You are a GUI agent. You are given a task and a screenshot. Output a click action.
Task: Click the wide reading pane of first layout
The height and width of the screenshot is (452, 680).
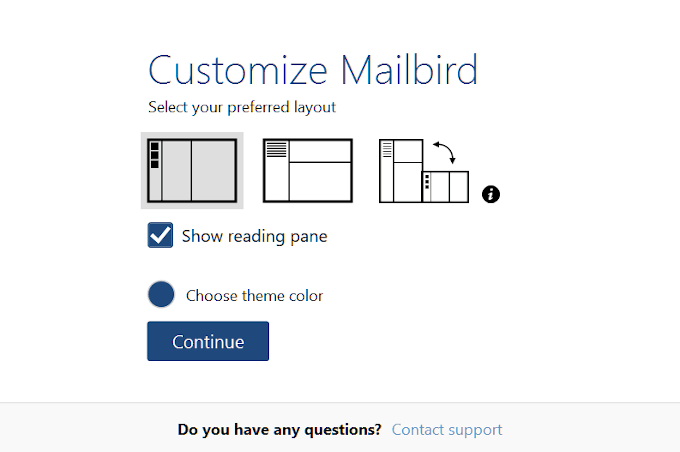212,170
